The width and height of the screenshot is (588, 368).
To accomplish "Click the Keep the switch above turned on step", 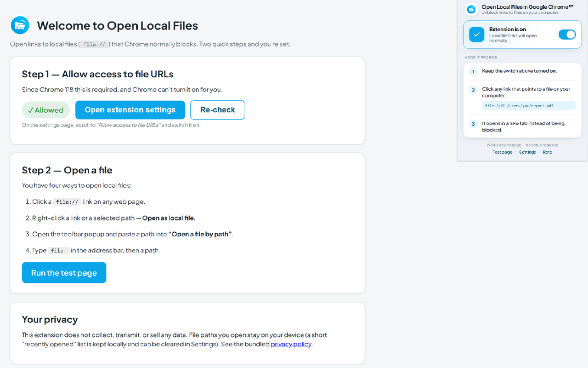I will (x=520, y=71).
